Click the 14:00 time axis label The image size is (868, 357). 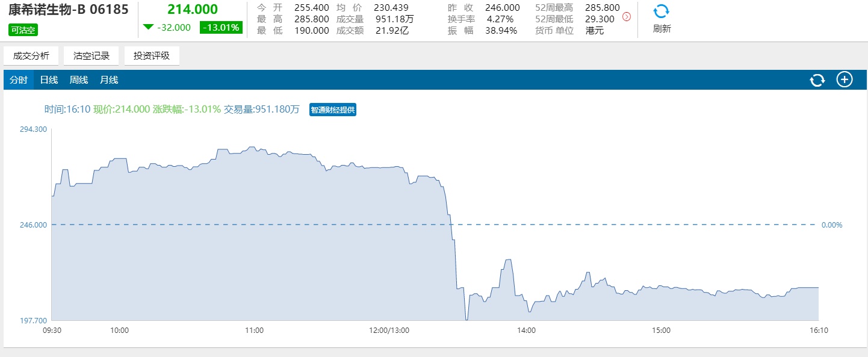(x=526, y=331)
